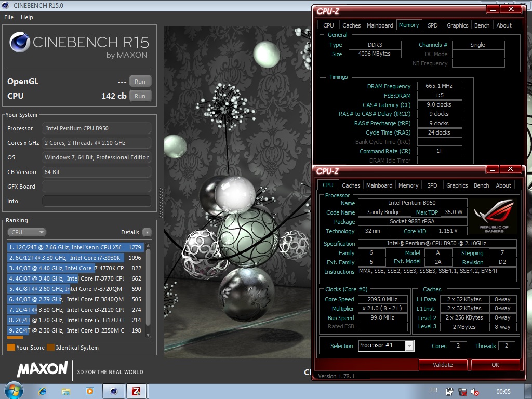Click Validate button in CPU-Z
The width and height of the screenshot is (532, 399).
[443, 365]
